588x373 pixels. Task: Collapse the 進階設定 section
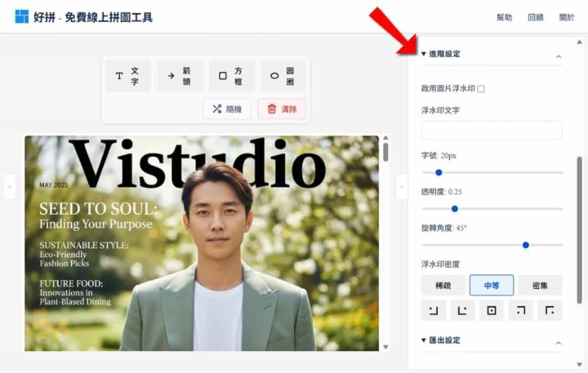click(558, 55)
